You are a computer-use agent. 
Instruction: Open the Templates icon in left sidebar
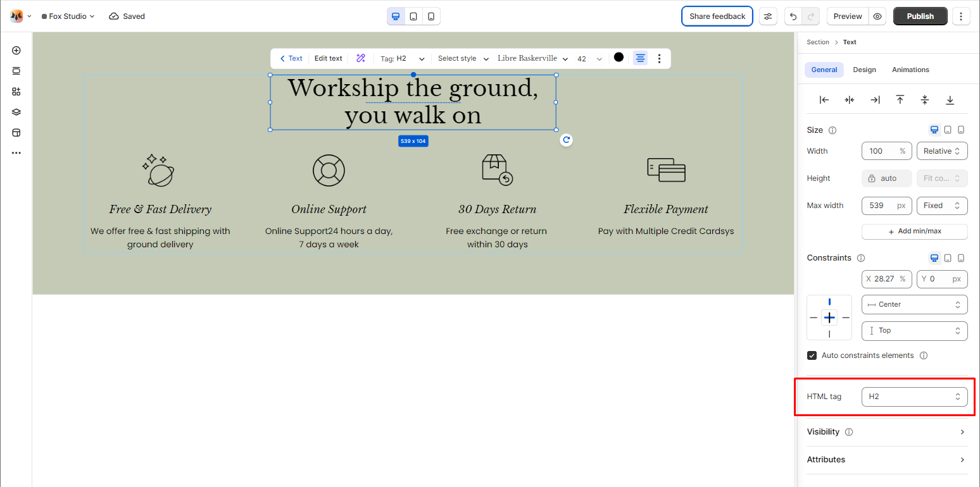[x=16, y=133]
